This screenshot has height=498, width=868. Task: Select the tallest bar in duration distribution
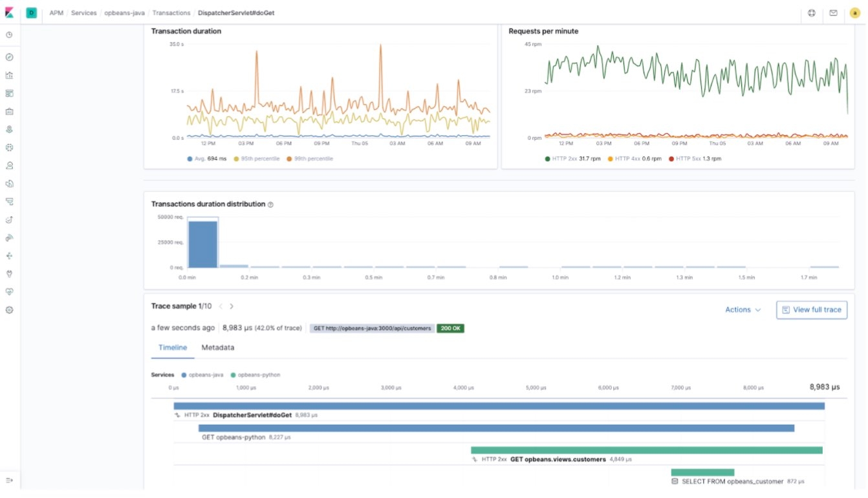coord(203,244)
